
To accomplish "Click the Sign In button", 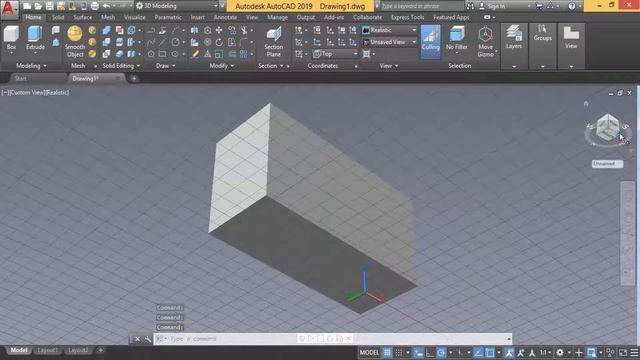I will 492,6.
